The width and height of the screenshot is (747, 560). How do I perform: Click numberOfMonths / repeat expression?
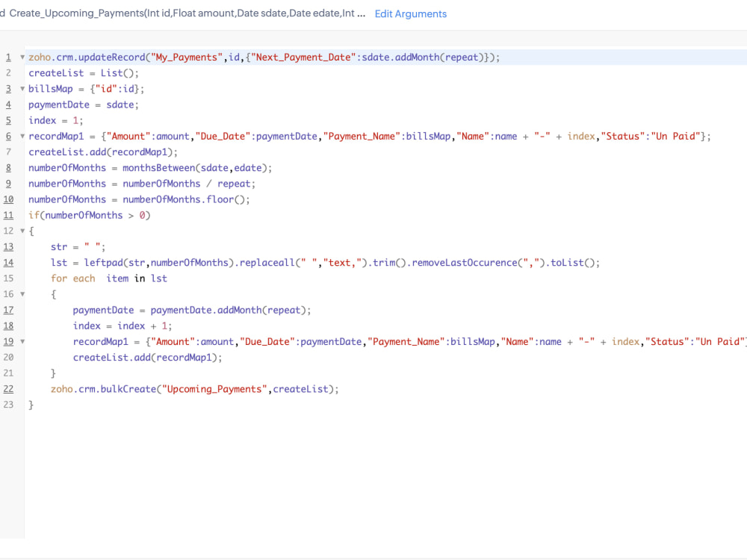[186, 184]
